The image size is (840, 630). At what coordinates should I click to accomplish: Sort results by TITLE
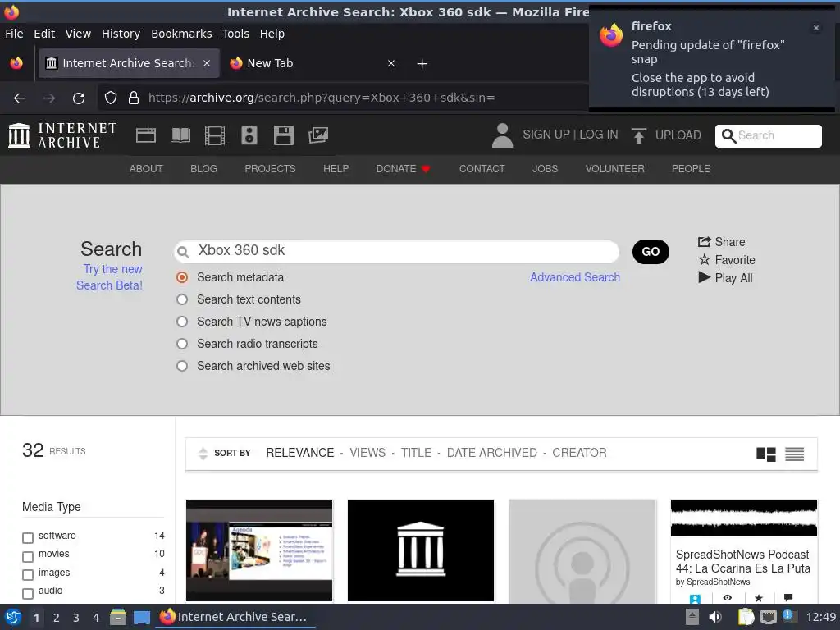pos(416,453)
